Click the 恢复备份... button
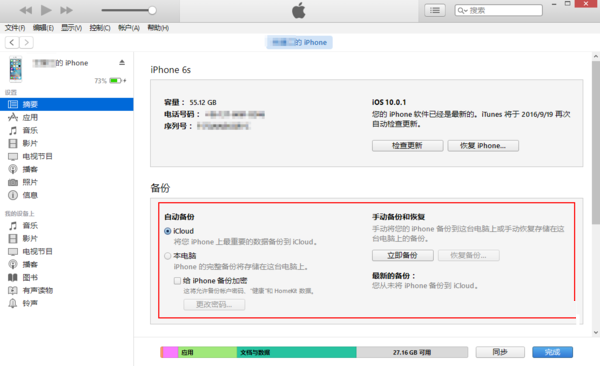The height and width of the screenshot is (366, 600). point(468,255)
